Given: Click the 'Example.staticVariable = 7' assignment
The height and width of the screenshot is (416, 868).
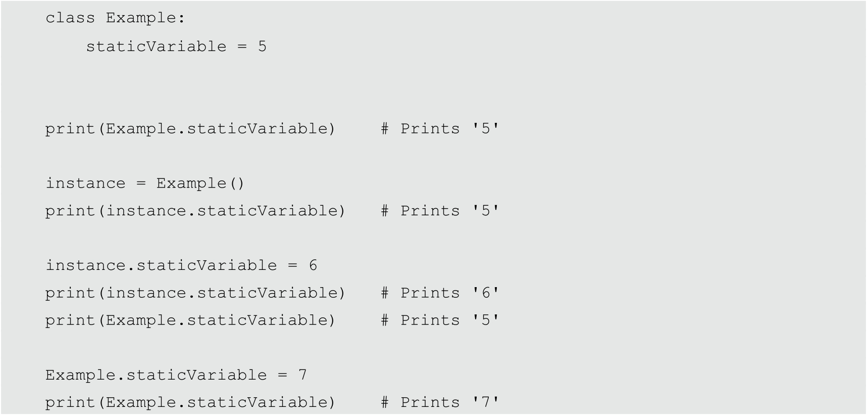Looking at the screenshot, I should click(x=176, y=375).
